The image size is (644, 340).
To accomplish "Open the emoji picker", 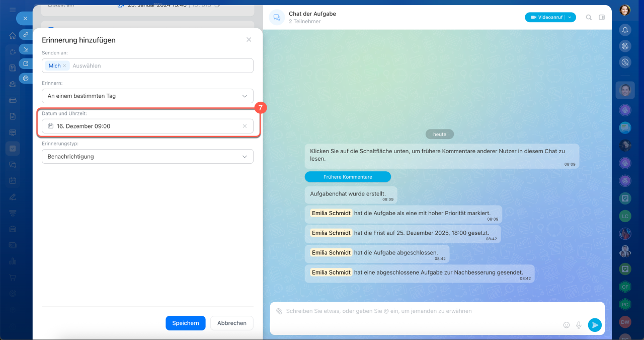I will [567, 325].
